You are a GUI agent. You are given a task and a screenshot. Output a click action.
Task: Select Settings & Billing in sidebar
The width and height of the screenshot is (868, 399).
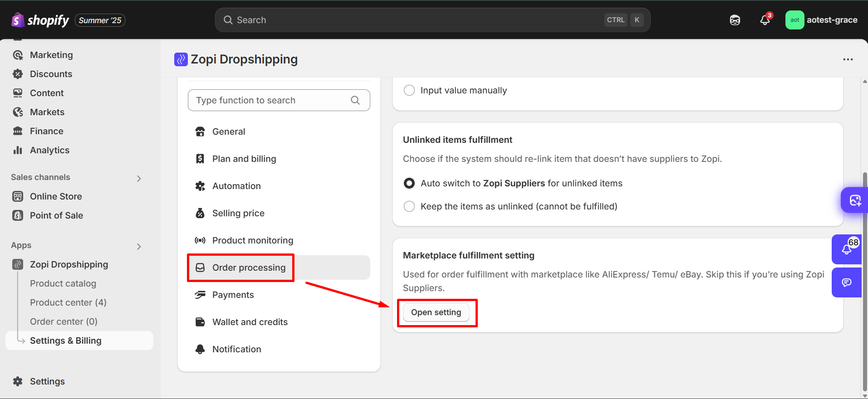tap(79, 341)
